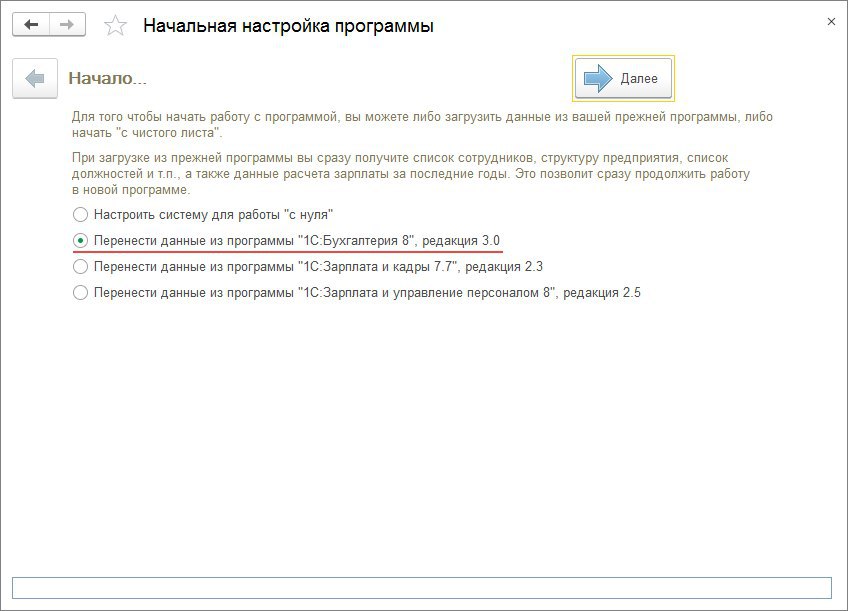
Task: Click the Начало... step heading
Action: pyautogui.click(x=107, y=78)
